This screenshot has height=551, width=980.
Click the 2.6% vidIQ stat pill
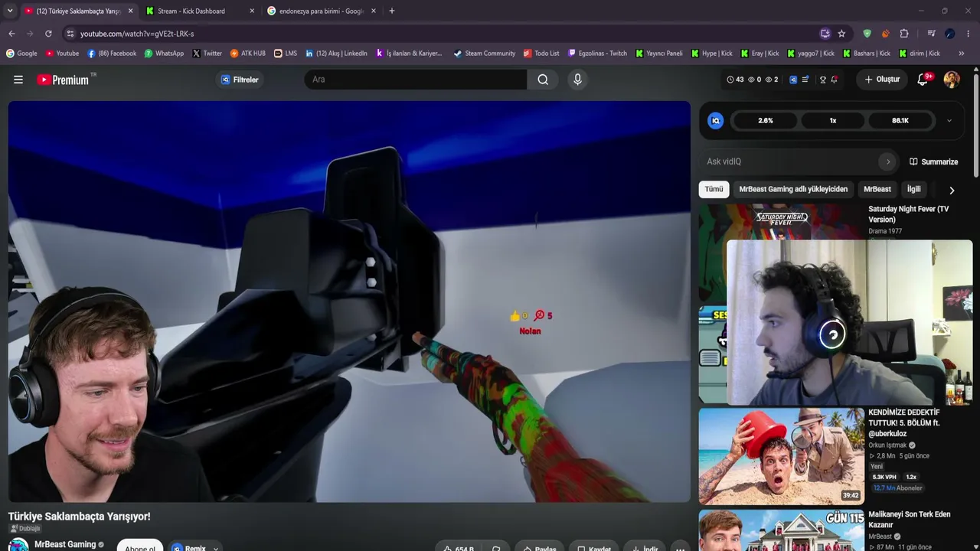pos(766,120)
